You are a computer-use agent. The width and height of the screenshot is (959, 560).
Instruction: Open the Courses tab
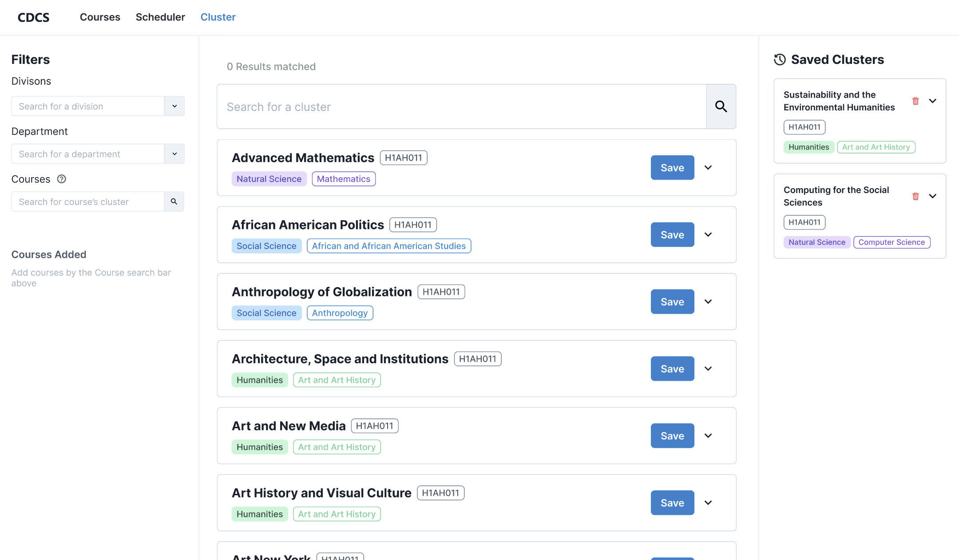(x=100, y=17)
